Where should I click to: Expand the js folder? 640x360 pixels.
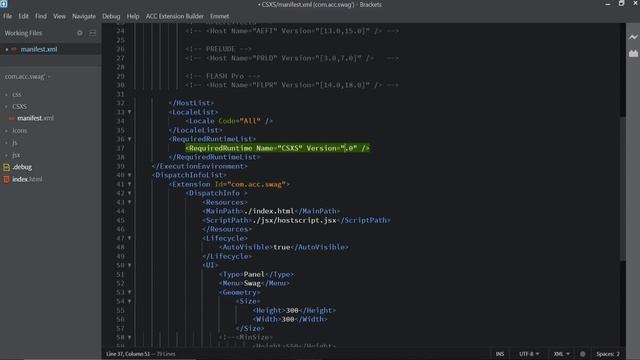(14, 143)
